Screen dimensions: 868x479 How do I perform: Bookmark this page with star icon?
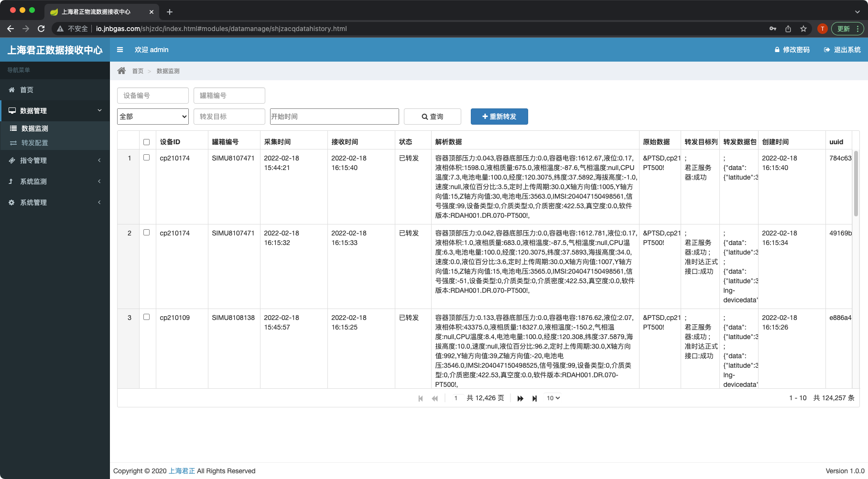(x=803, y=29)
